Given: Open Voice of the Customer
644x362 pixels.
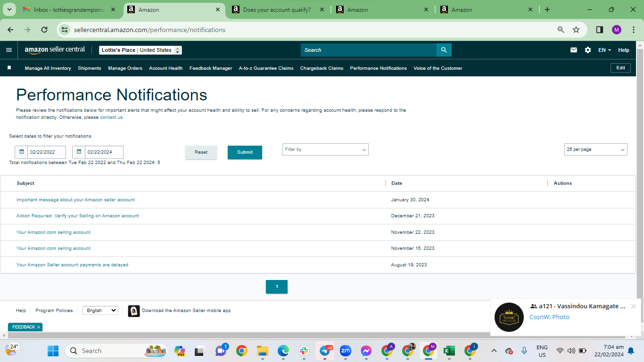Looking at the screenshot, I should [x=438, y=68].
